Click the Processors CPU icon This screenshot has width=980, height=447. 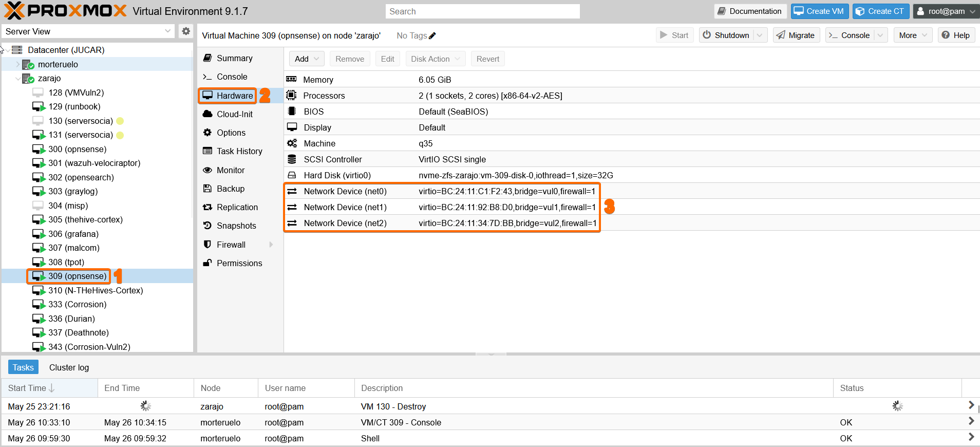[292, 96]
